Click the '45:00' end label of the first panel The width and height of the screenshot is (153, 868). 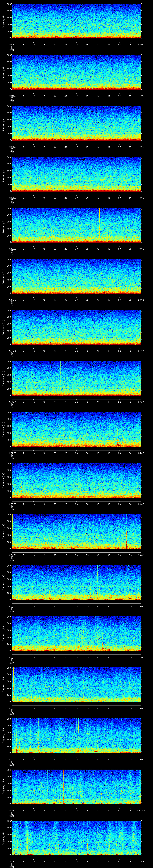141,44
